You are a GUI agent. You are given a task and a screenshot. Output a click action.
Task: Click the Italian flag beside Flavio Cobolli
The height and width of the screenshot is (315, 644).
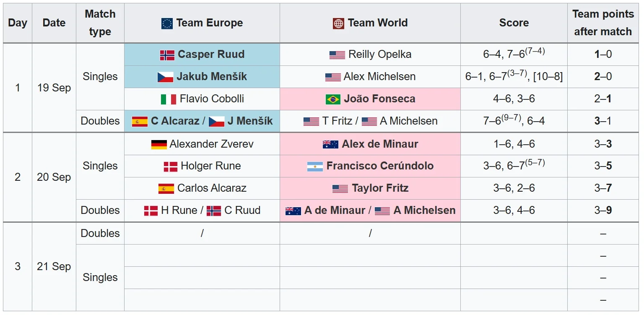click(x=169, y=99)
